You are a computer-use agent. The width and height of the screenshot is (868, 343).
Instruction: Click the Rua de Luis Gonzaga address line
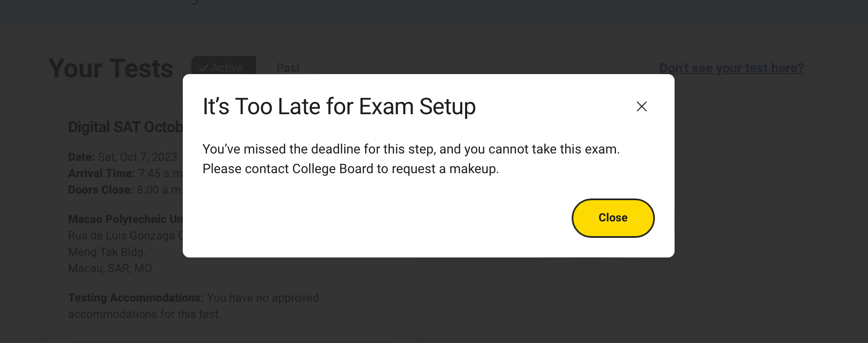point(125,236)
